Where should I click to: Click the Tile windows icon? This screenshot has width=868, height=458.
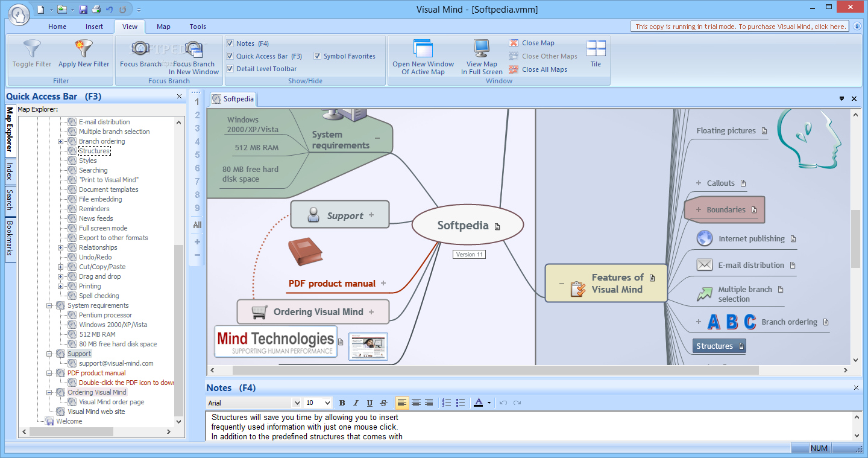click(x=596, y=54)
